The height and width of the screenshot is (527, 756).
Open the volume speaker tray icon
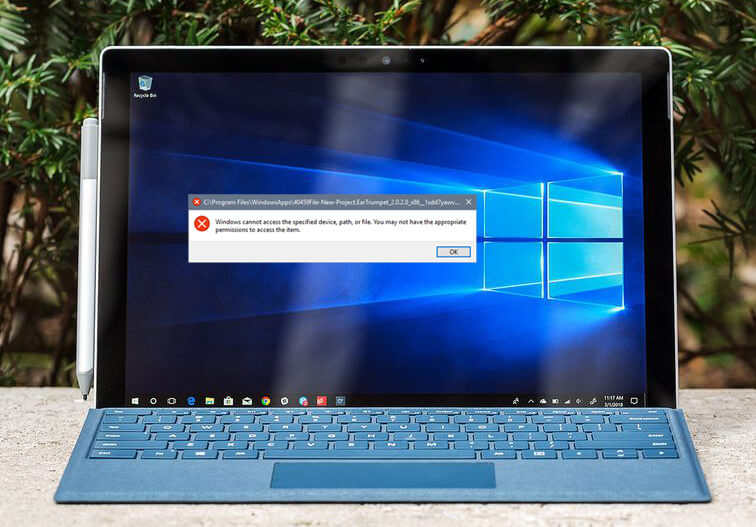(579, 401)
